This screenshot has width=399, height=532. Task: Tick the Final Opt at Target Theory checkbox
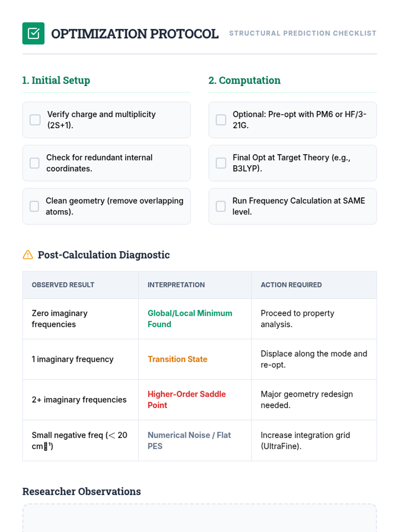coord(221,163)
